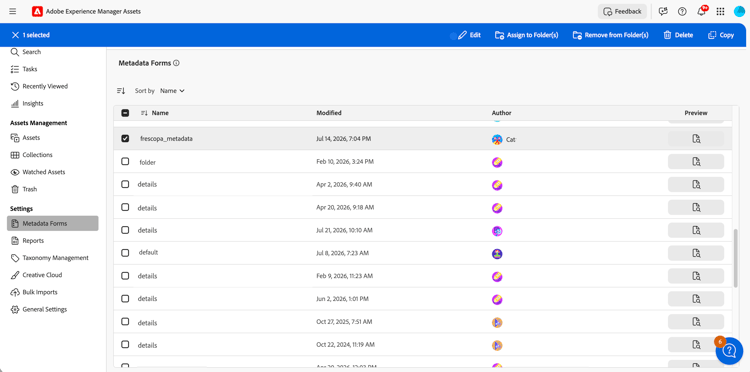Clear selection with the X icon
The image size is (750, 372).
point(15,35)
